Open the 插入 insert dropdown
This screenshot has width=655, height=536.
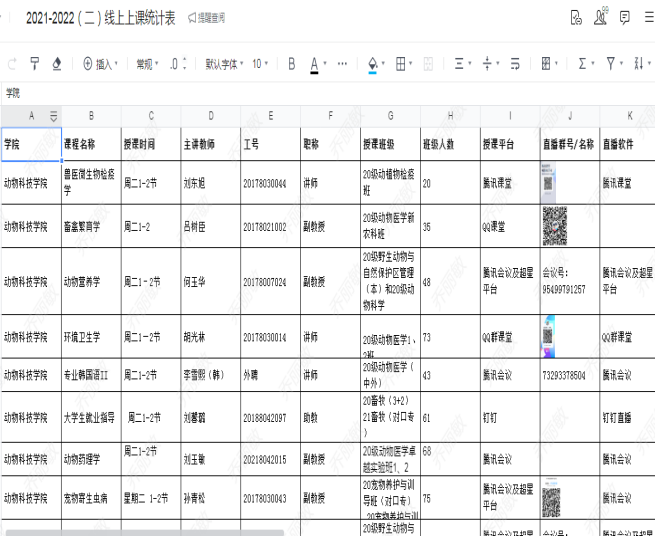100,64
